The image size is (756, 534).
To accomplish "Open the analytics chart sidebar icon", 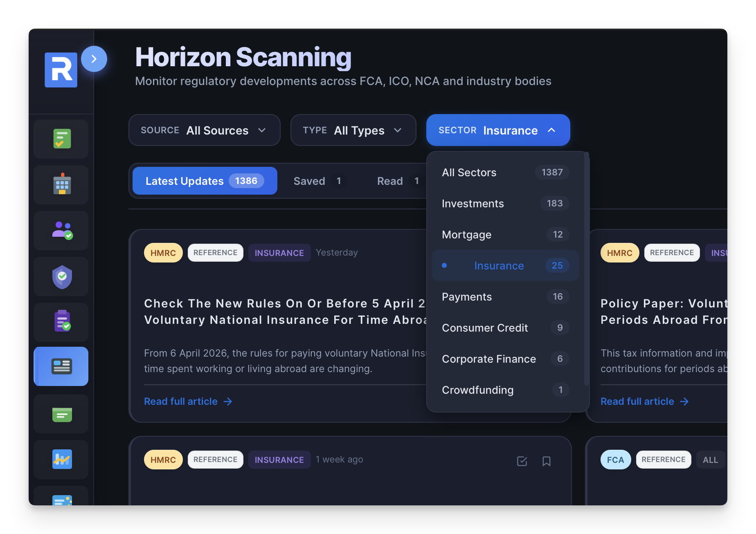I will [x=61, y=460].
